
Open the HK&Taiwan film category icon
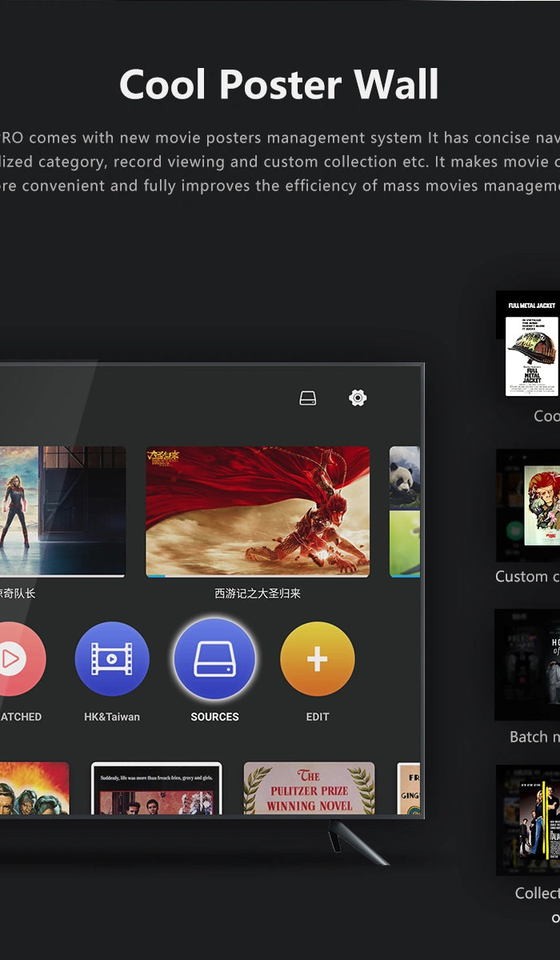tap(112, 659)
